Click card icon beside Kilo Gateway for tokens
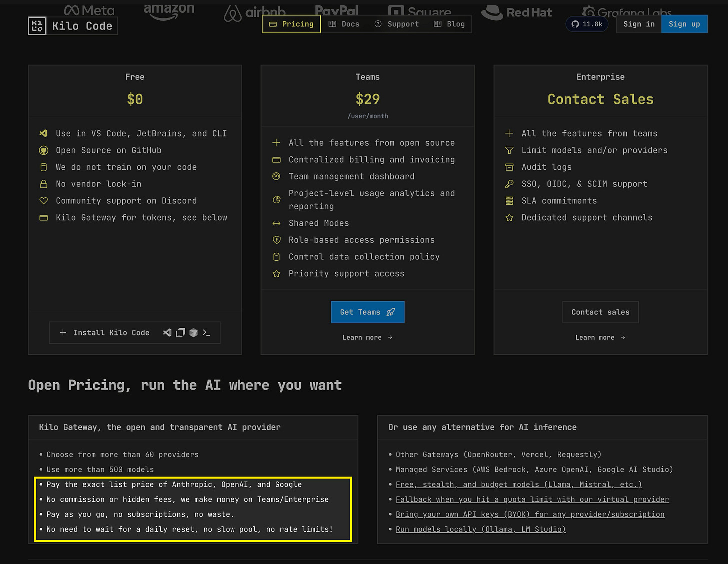728x564 pixels. [x=44, y=218]
